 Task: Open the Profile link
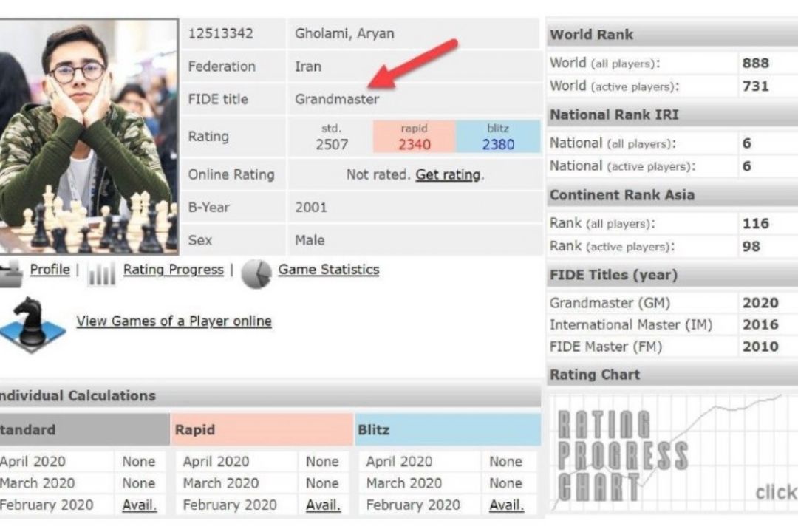(x=50, y=269)
